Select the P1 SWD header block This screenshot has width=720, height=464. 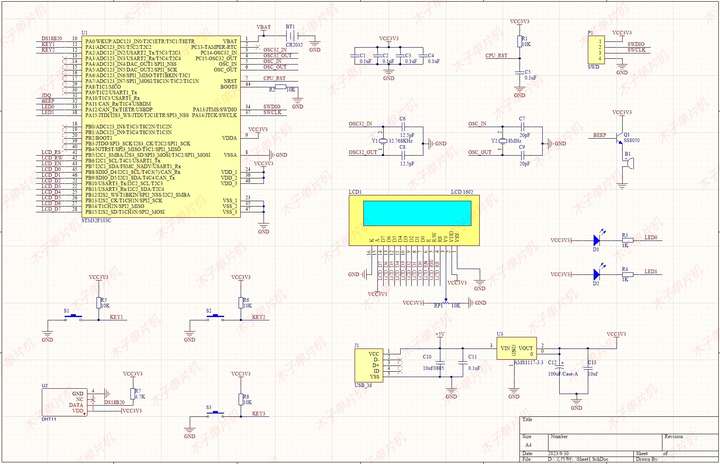595,50
